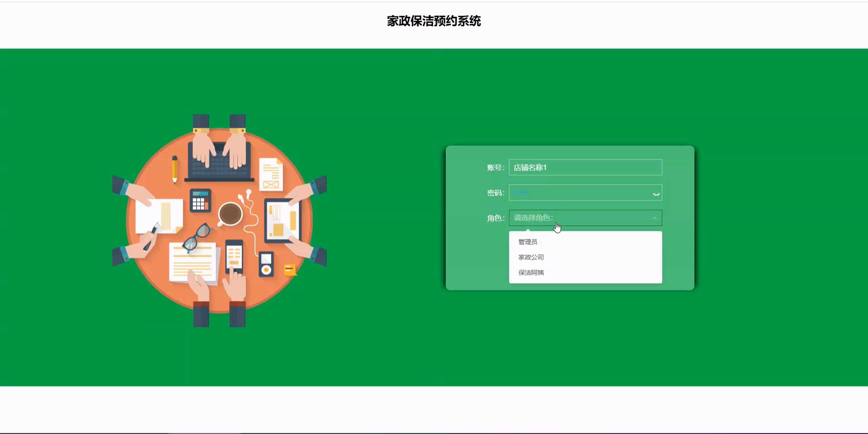This screenshot has width=868, height=434.
Task: Click the yellow chat note icon
Action: coord(290,270)
